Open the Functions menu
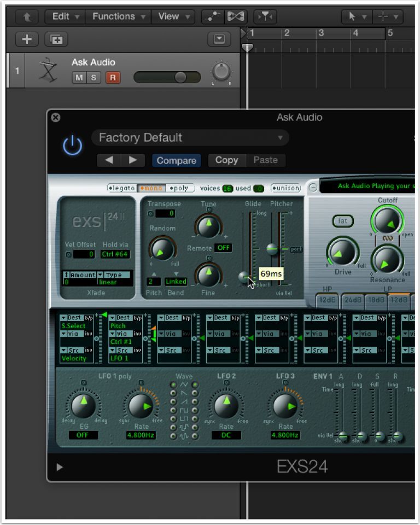 click(x=119, y=16)
